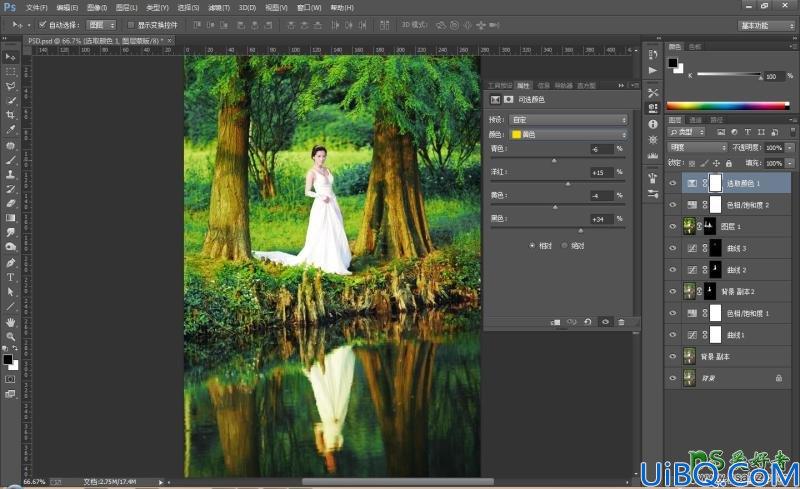Hide the 色相/饱和度 2 layer
The height and width of the screenshot is (489, 800).
[672, 205]
